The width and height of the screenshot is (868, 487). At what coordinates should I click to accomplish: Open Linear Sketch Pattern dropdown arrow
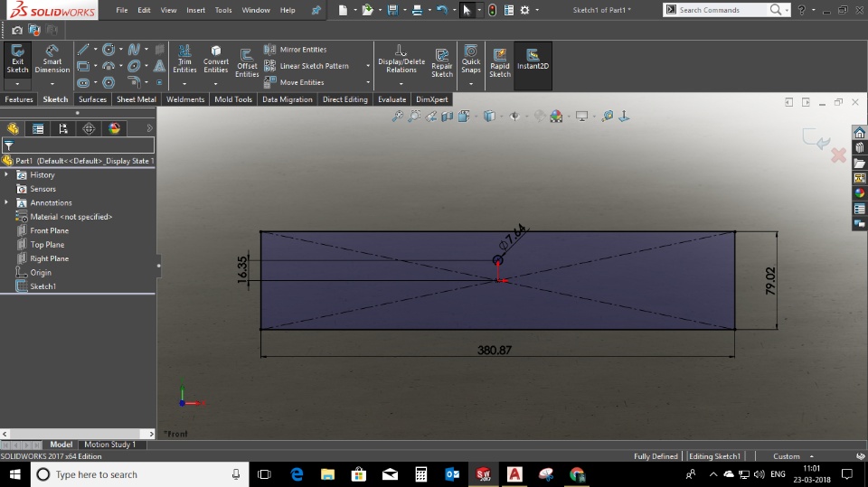(368, 66)
